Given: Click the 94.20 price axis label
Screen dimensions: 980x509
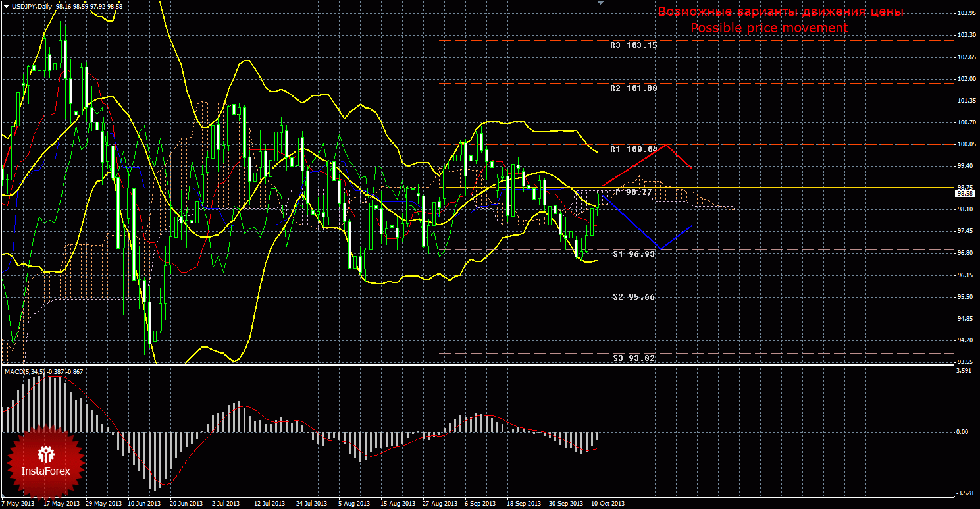Looking at the screenshot, I should [x=964, y=340].
